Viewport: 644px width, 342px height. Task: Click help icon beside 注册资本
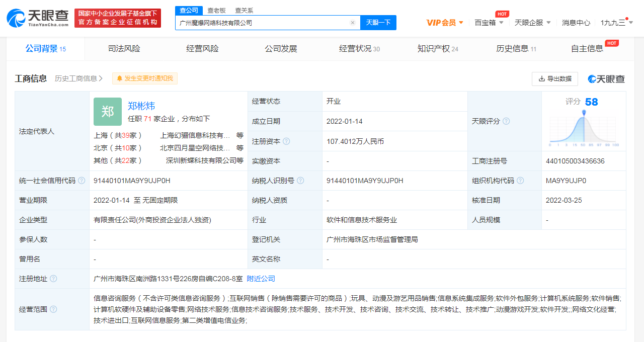click(x=286, y=141)
